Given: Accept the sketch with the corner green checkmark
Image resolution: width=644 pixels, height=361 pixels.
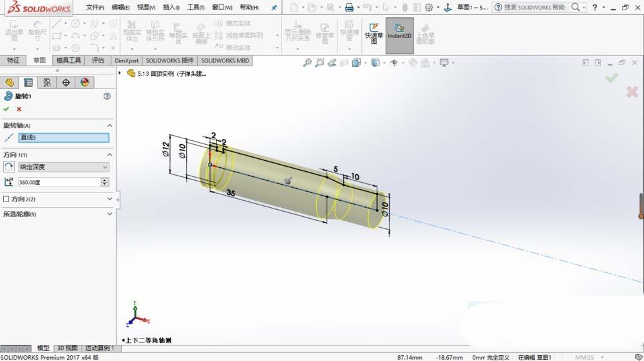Looking at the screenshot, I should coord(612,77).
